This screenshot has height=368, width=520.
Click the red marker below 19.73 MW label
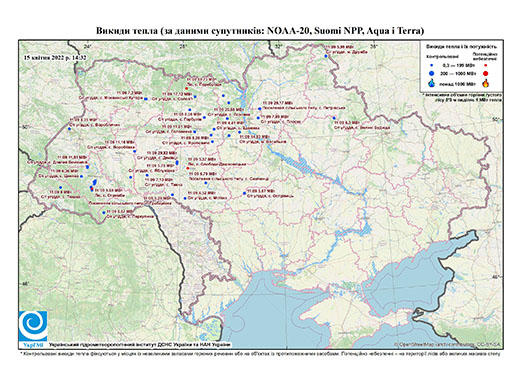(x=187, y=88)
